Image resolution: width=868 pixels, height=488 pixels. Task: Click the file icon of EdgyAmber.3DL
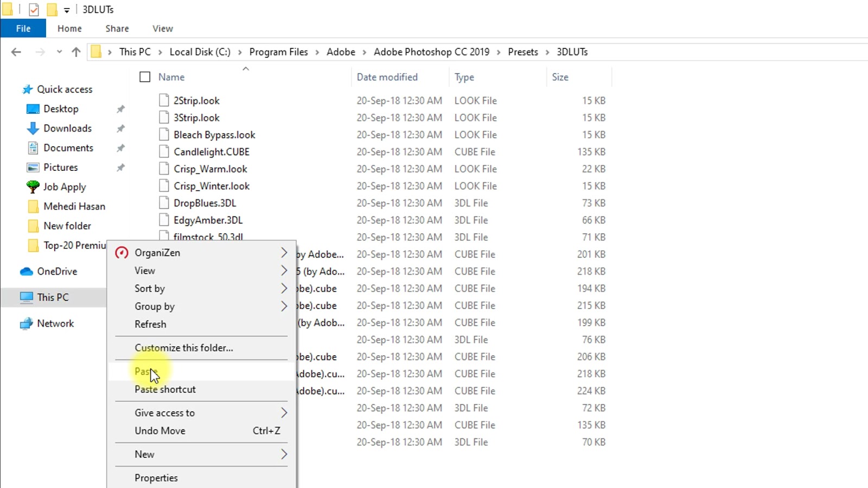(164, 220)
